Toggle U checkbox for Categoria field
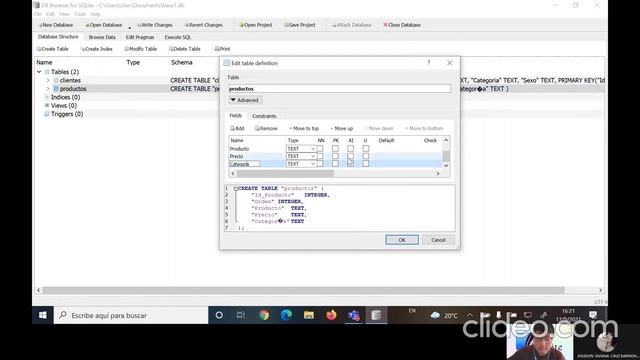 click(366, 164)
